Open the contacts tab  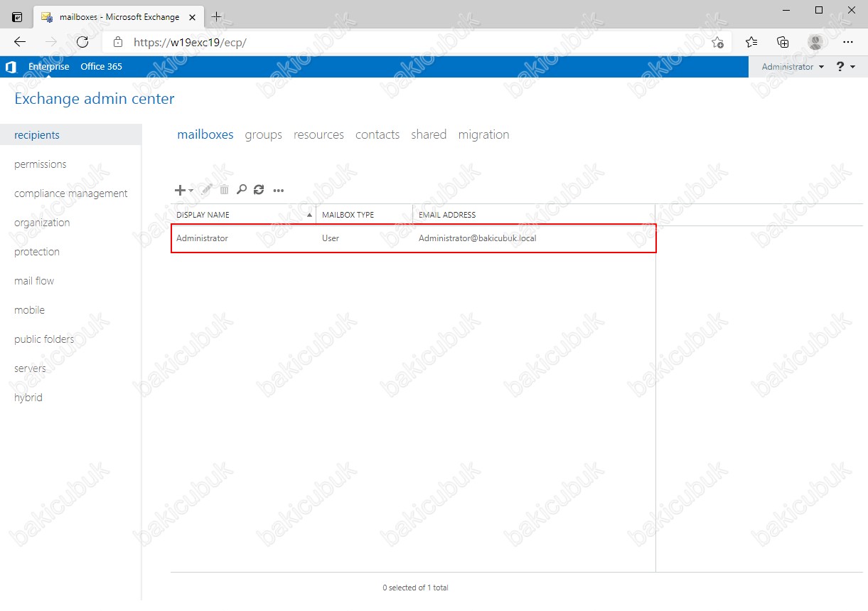point(377,134)
